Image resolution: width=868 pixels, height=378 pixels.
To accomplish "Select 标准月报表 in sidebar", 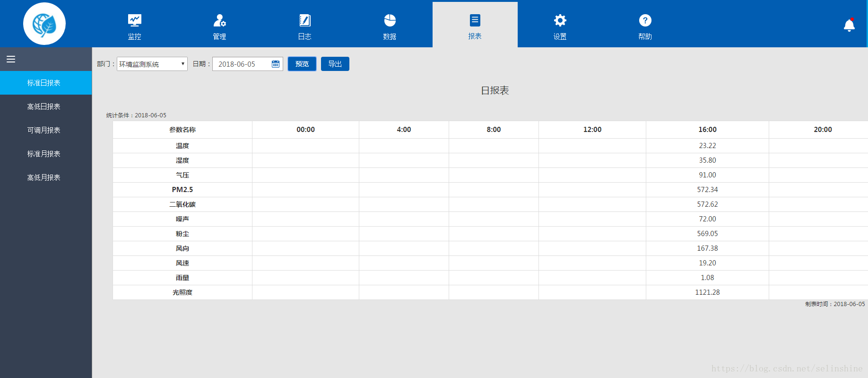I will [x=46, y=154].
